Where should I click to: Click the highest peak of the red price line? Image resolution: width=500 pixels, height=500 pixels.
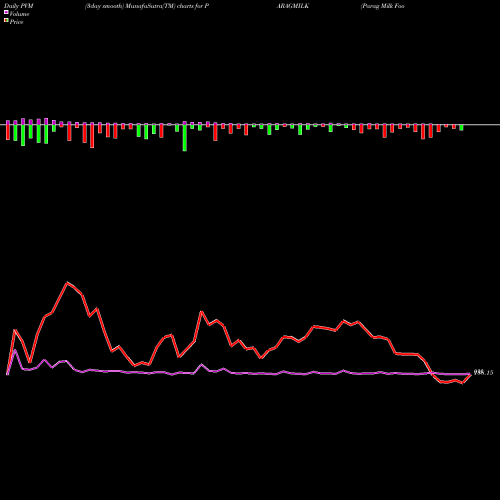67,283
